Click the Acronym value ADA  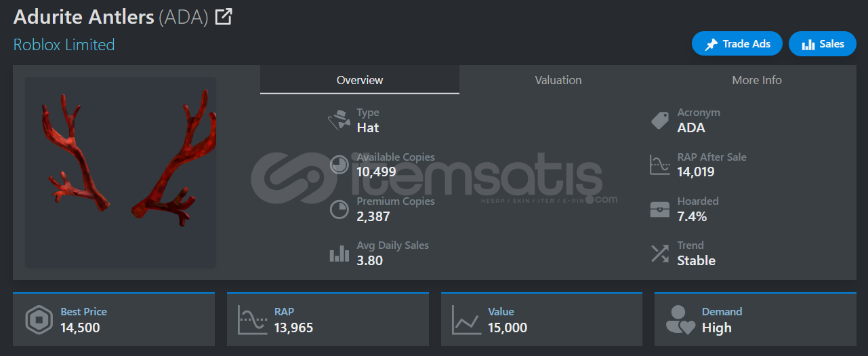691,127
